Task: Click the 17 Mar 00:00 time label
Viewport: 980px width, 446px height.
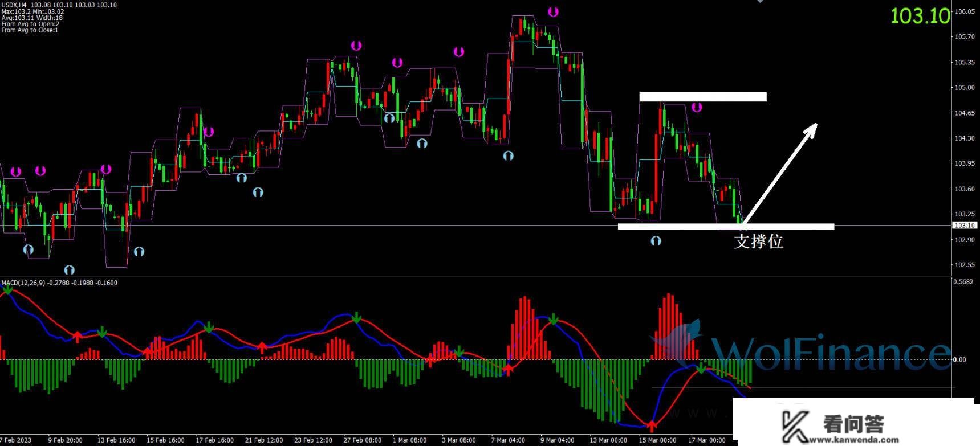Action: (x=707, y=440)
